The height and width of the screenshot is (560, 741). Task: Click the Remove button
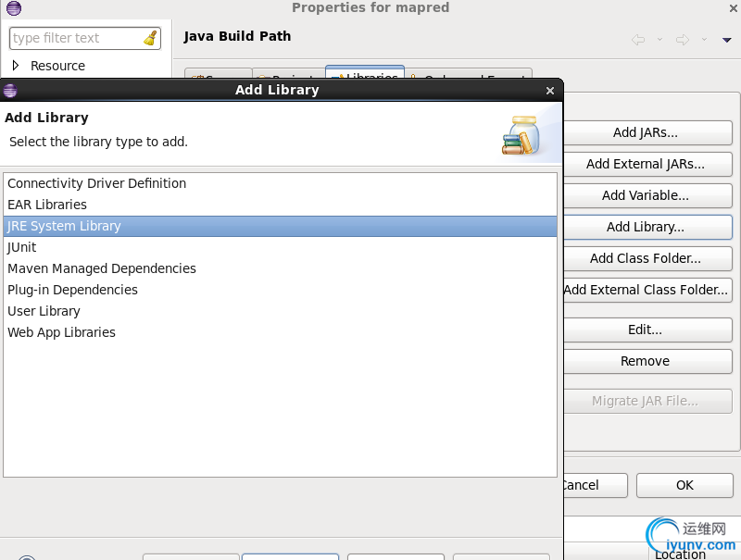pyautogui.click(x=647, y=361)
